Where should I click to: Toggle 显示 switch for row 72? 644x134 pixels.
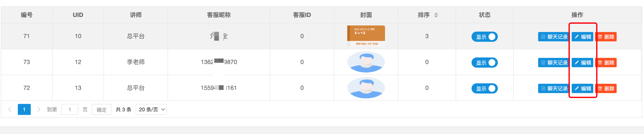tap(484, 88)
